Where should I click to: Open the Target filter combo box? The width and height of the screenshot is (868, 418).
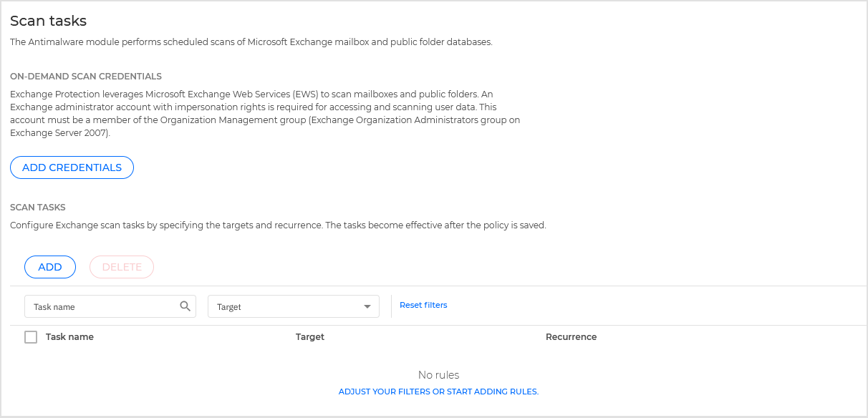tap(294, 306)
